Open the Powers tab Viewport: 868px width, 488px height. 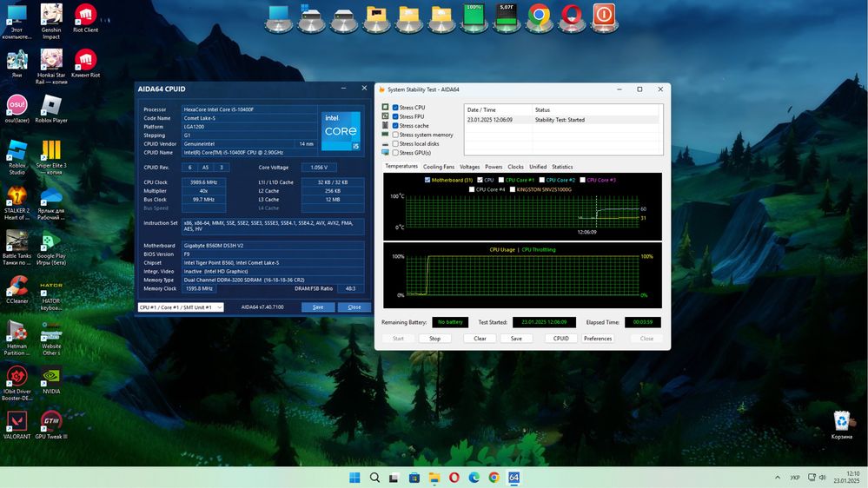point(494,167)
